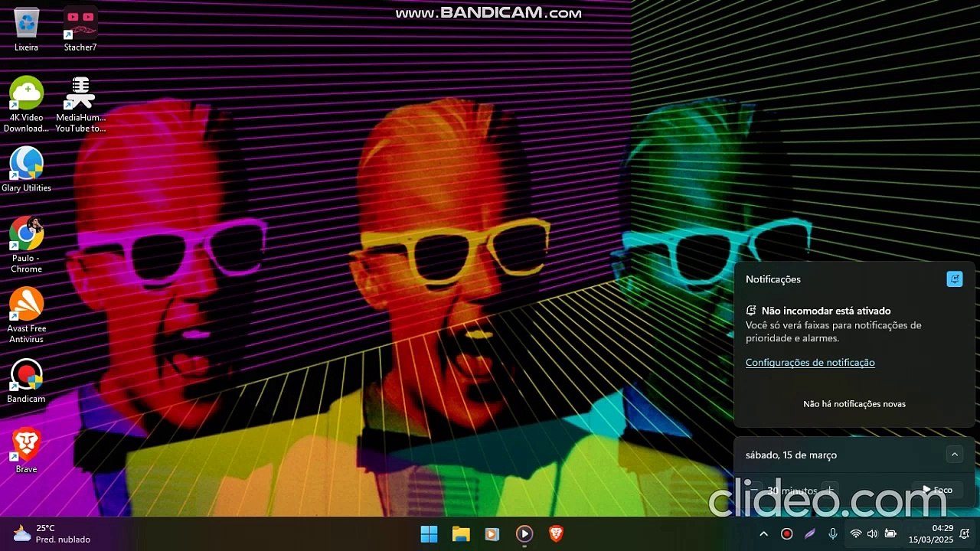Switch to the running round play-button app on taskbar

(524, 534)
